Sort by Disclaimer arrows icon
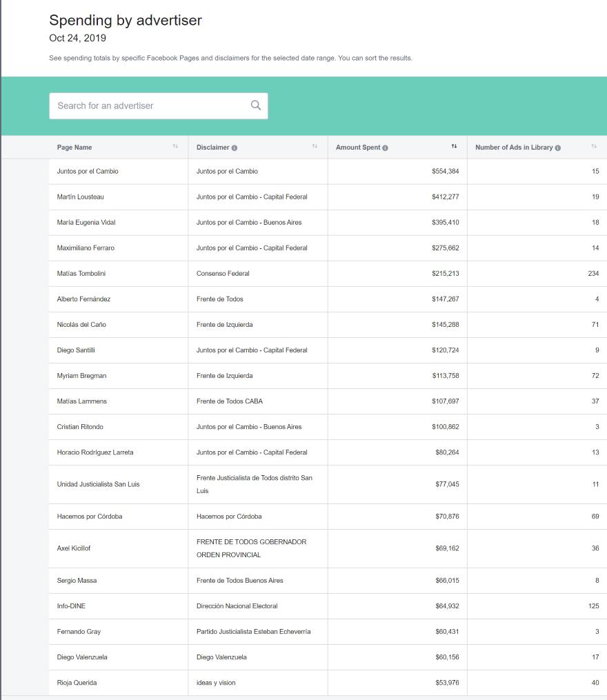Image resolution: width=607 pixels, height=700 pixels. coord(315,146)
